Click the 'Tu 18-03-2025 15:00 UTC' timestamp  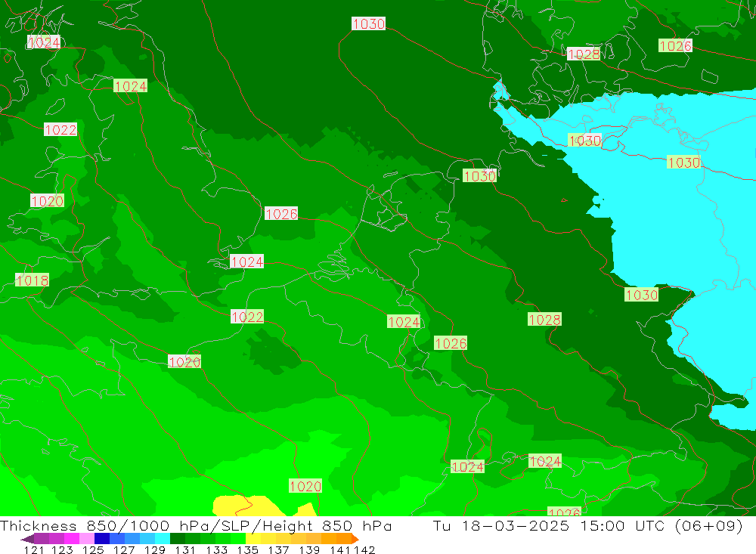coord(550,525)
